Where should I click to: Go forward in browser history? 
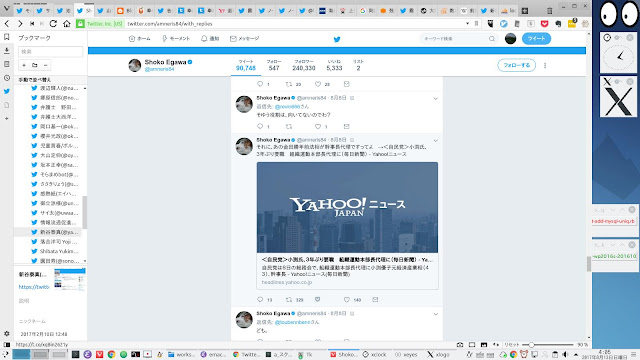[20, 24]
